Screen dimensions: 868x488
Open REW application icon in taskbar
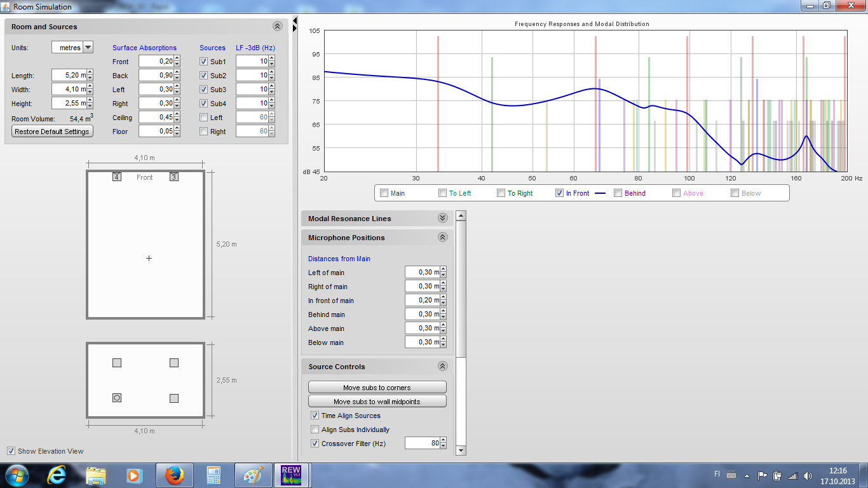(x=291, y=475)
